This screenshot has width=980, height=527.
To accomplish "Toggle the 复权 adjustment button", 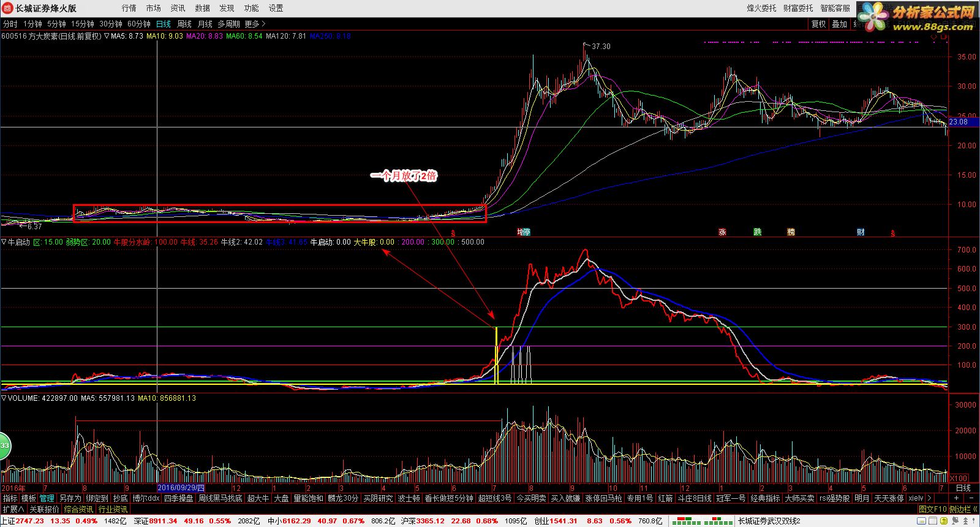I will click(819, 24).
